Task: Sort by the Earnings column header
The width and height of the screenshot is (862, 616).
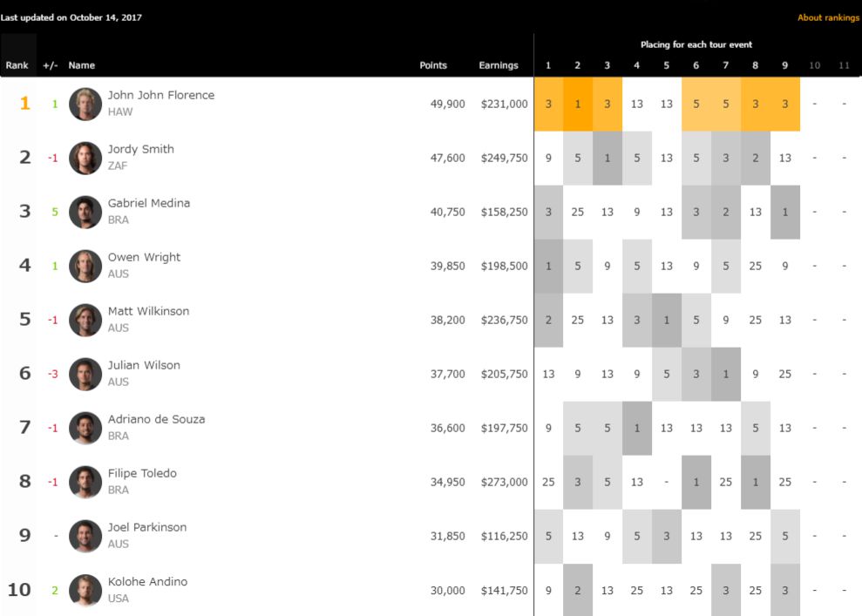Action: pyautogui.click(x=499, y=65)
